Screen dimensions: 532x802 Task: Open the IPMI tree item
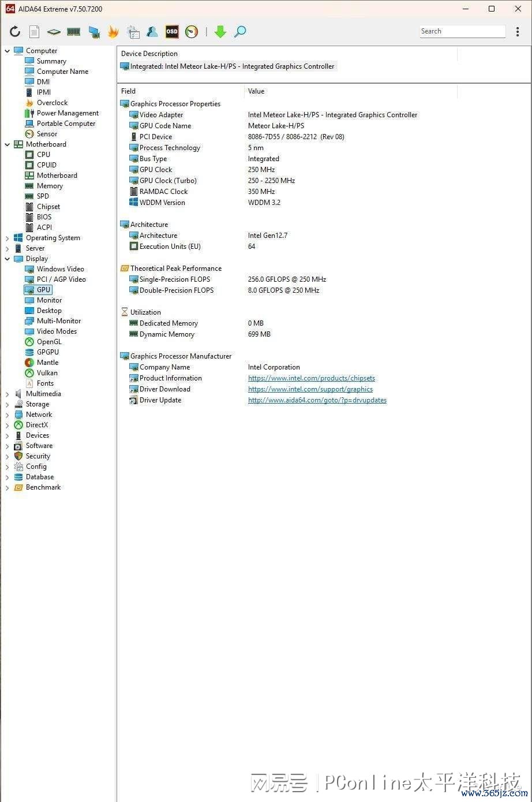[x=44, y=92]
